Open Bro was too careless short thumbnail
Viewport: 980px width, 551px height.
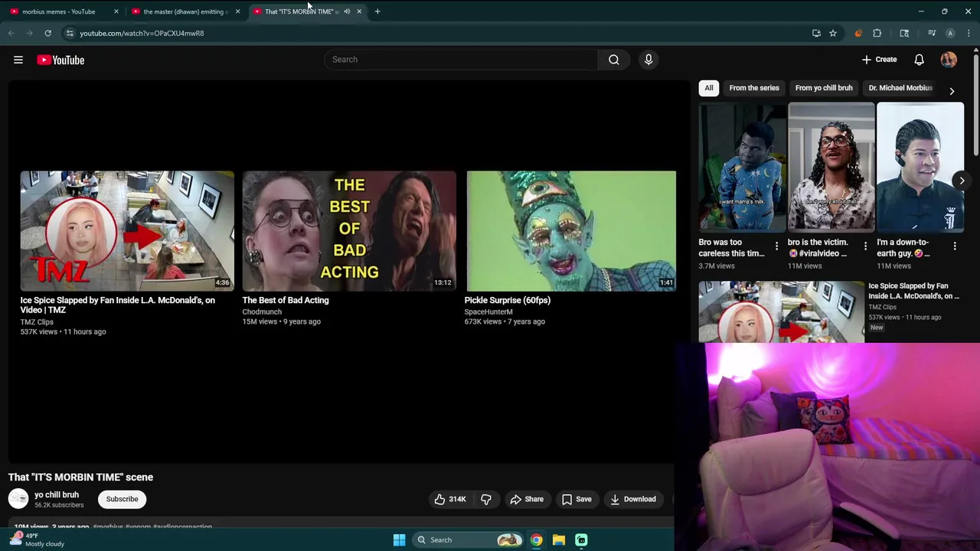[743, 167]
